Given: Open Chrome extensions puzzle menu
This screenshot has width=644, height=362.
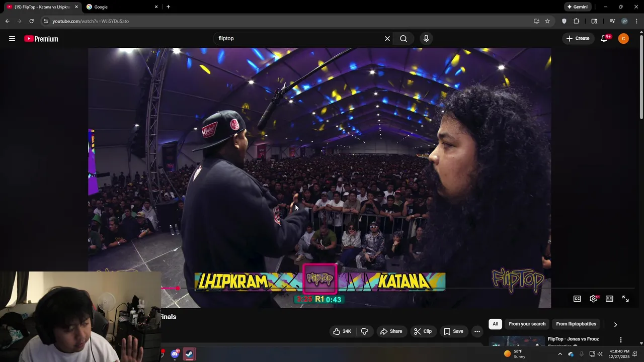Looking at the screenshot, I should pos(577,21).
